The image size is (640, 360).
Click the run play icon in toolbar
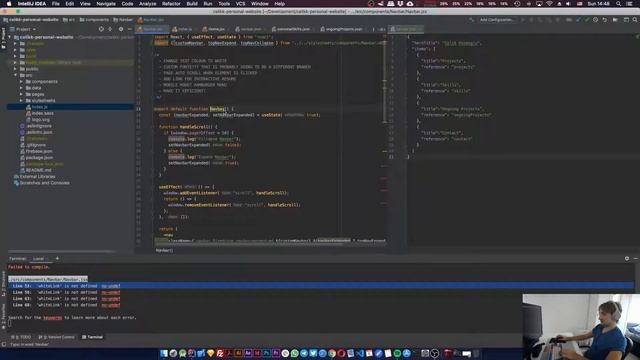(523, 20)
